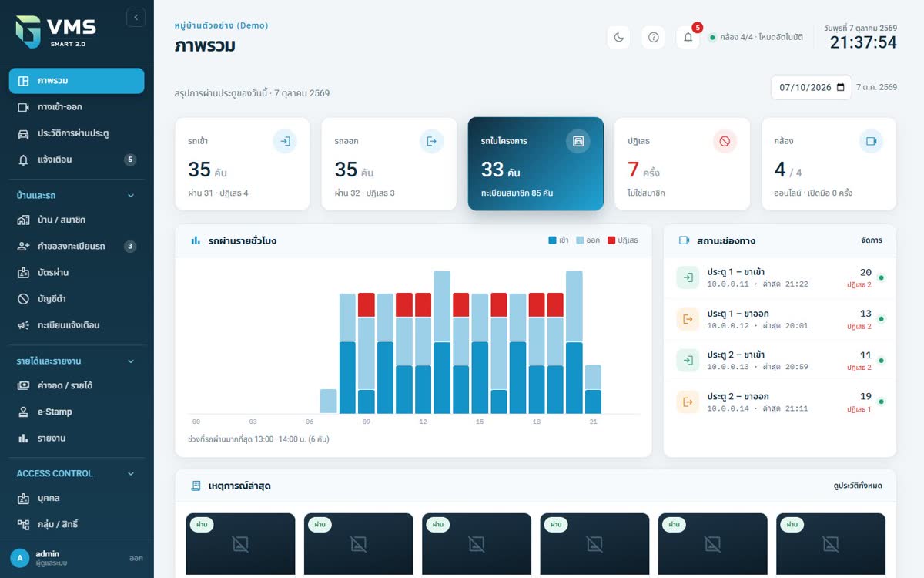Click the bar-chart icon beside รายงาน in sidebar
Image resolution: width=924 pixels, height=578 pixels.
[x=23, y=439]
